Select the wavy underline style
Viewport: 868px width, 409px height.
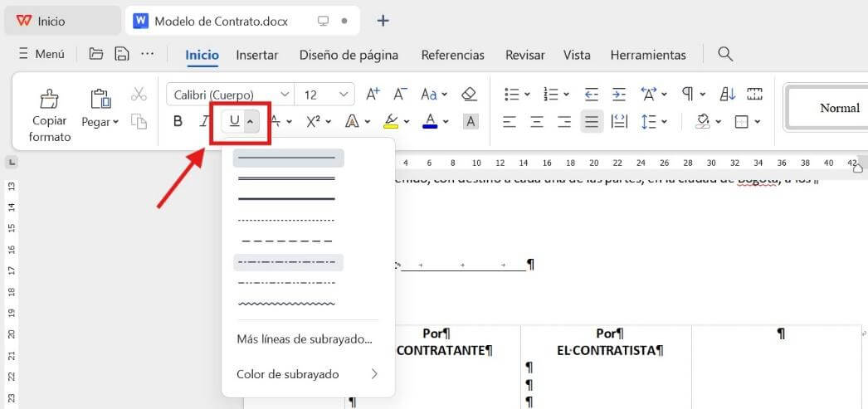click(x=287, y=304)
